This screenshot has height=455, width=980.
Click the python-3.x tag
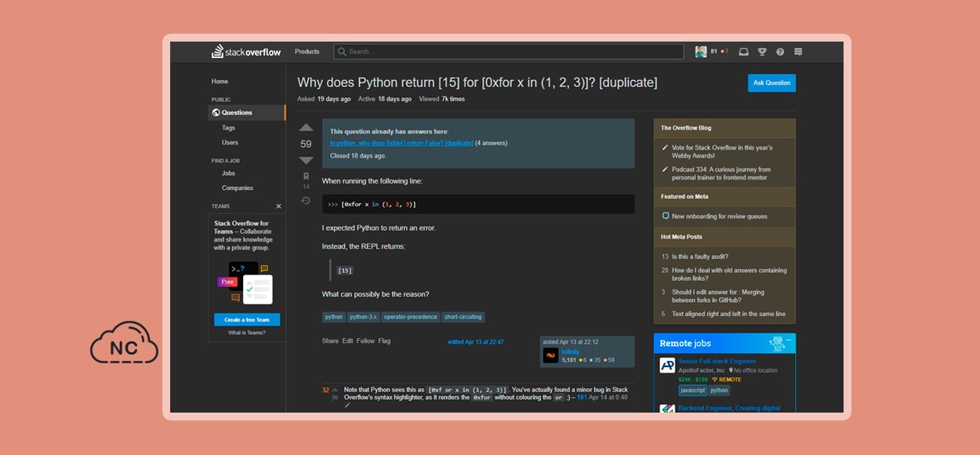363,317
